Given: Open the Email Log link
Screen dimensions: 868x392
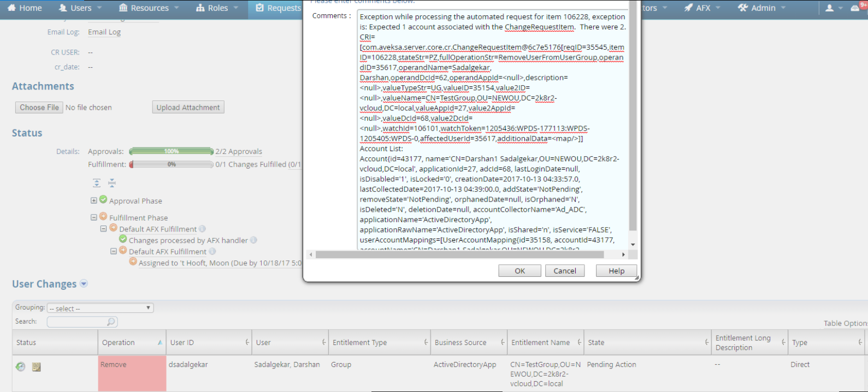Looking at the screenshot, I should 104,32.
